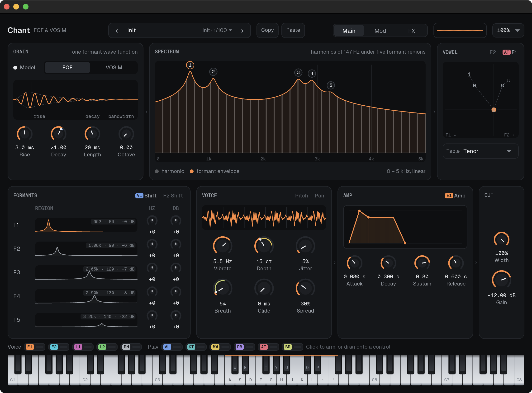The width and height of the screenshot is (532, 393).
Task: Arm the RN random modulation source
Action: [x=131, y=347]
